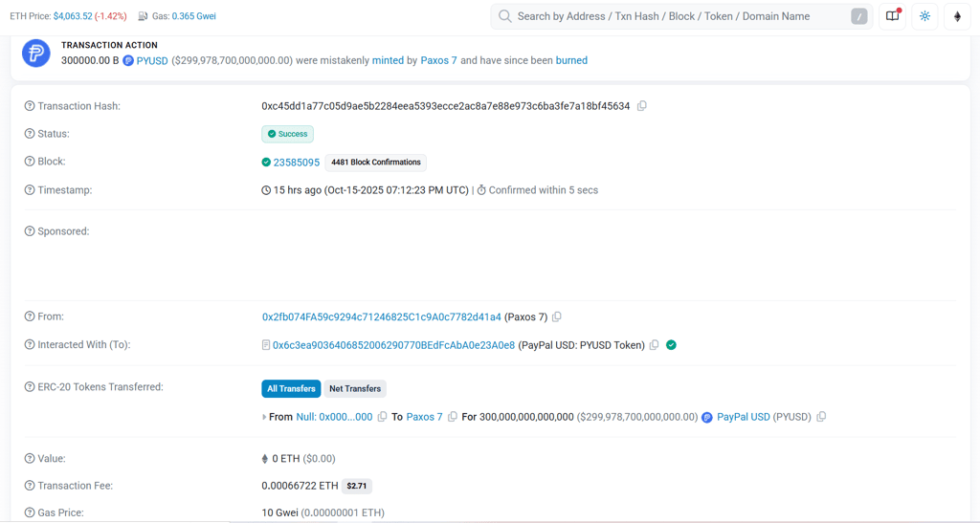Click the 0.365 Gwei gas link
Screen dimensions: 980x523
(193, 16)
